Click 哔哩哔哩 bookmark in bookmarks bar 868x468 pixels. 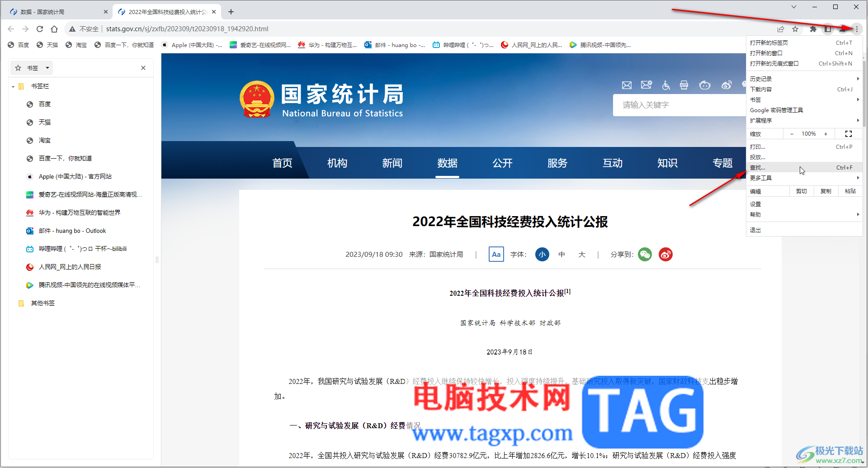click(463, 45)
